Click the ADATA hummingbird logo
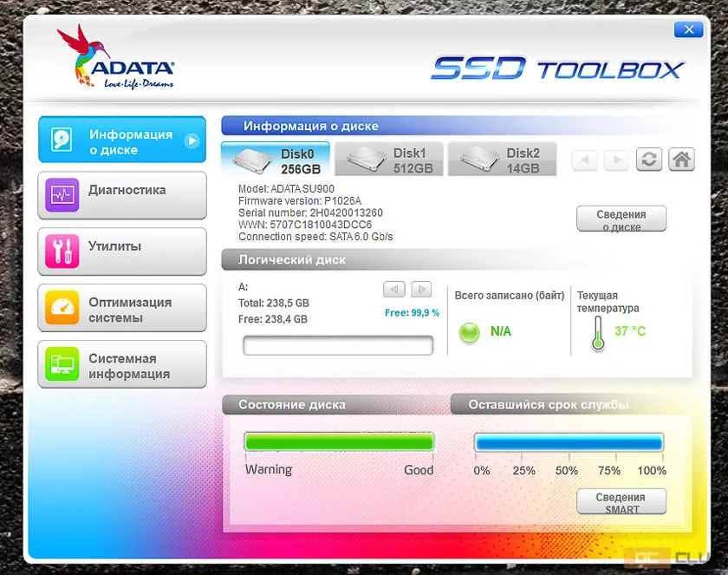This screenshot has width=728, height=575. 115,57
